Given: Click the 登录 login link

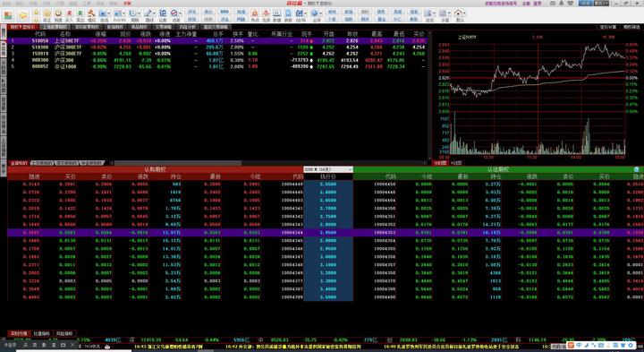Looking at the screenshot, I should click(538, 4).
